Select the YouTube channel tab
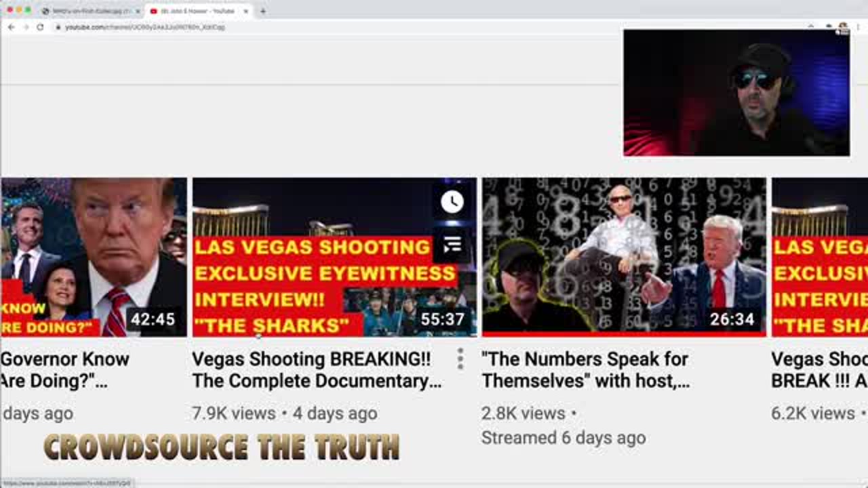Screen dimensions: 868x488 click(x=197, y=11)
